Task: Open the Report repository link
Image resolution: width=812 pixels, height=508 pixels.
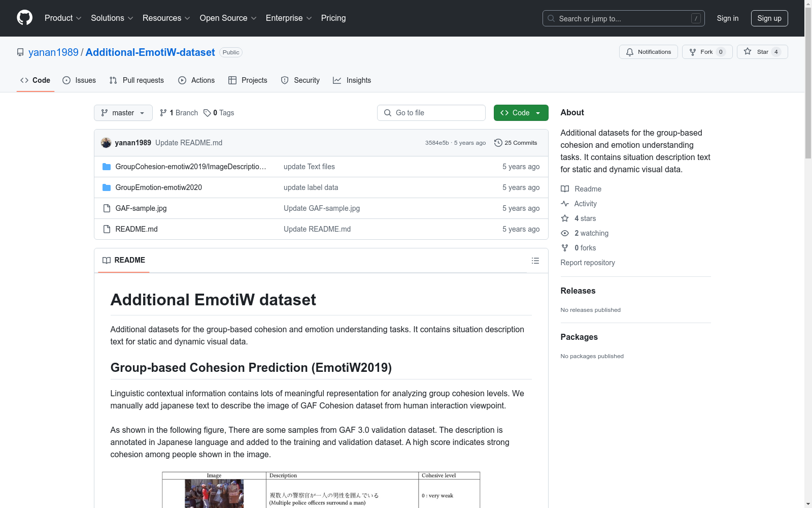Action: [587, 263]
